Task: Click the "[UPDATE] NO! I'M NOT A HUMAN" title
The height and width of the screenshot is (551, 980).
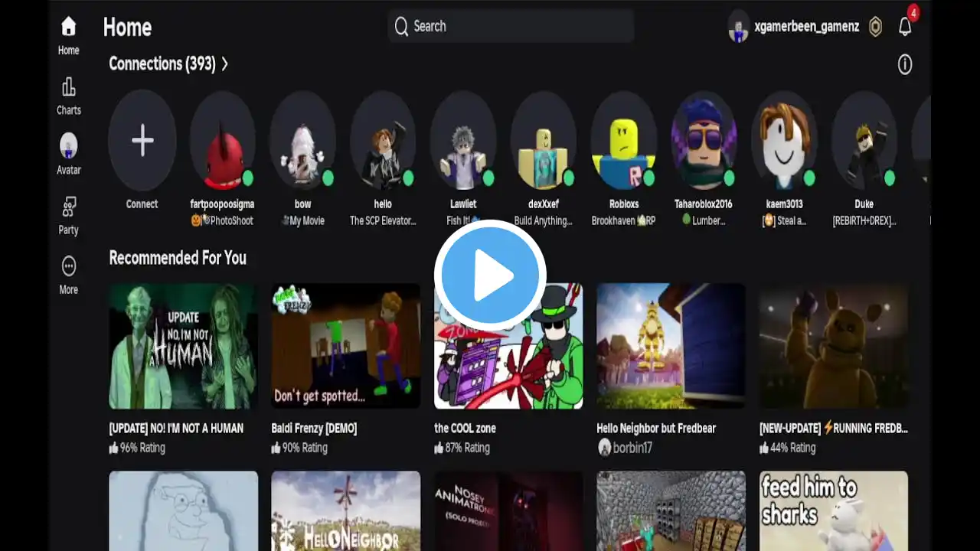Action: point(176,429)
